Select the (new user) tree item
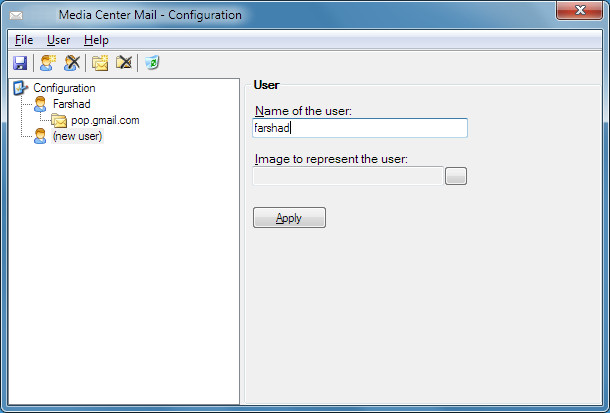 (77, 136)
